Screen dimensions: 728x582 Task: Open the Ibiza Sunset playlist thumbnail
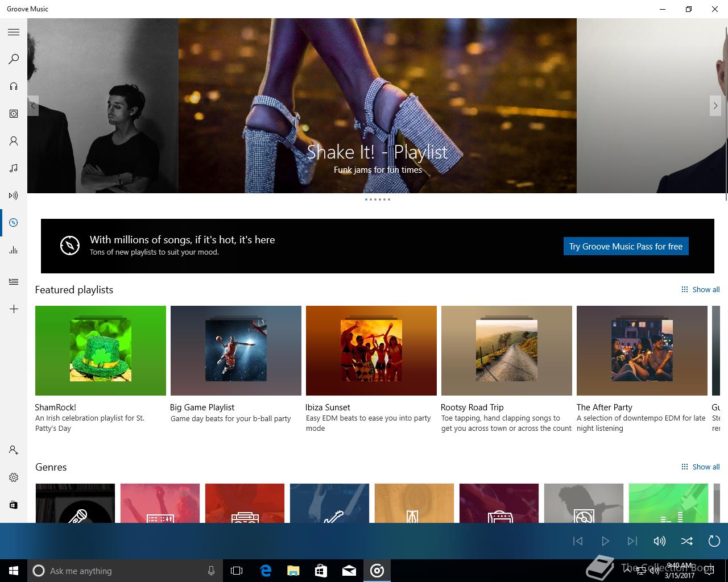click(x=371, y=351)
